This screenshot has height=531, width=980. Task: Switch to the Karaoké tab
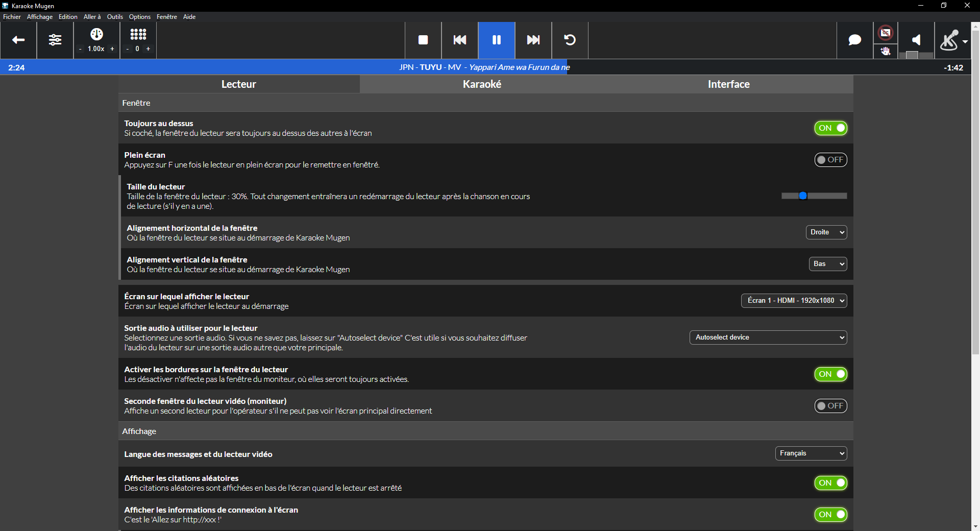pos(482,84)
